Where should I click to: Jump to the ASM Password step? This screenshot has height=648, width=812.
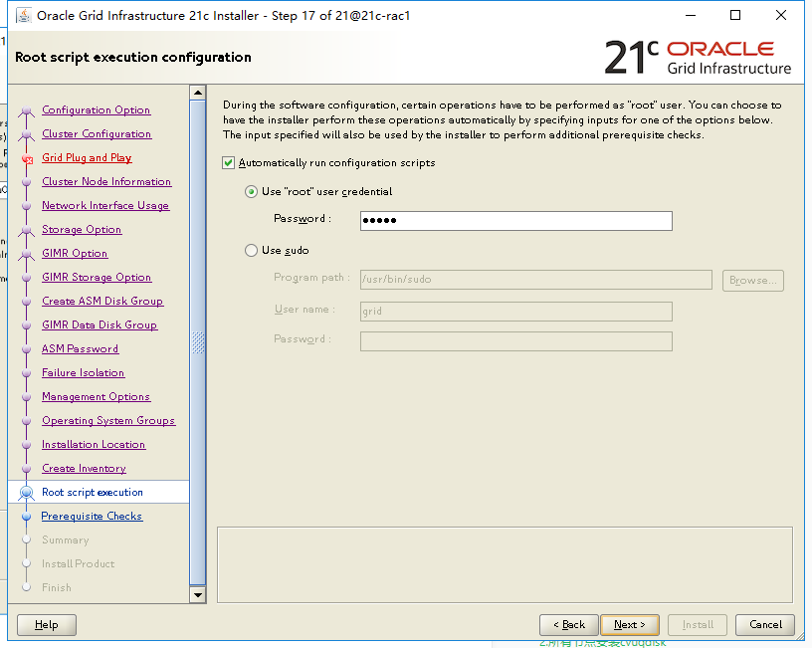(81, 348)
